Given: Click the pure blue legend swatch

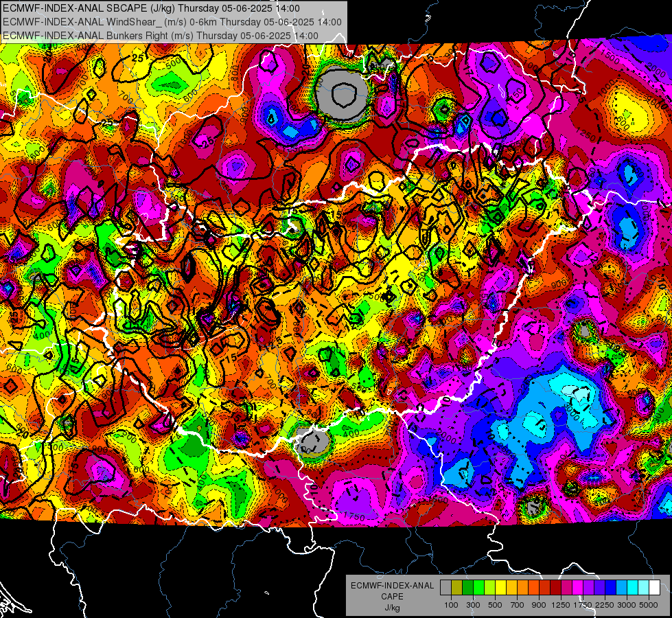Looking at the screenshot, I should pyautogui.click(x=611, y=587).
